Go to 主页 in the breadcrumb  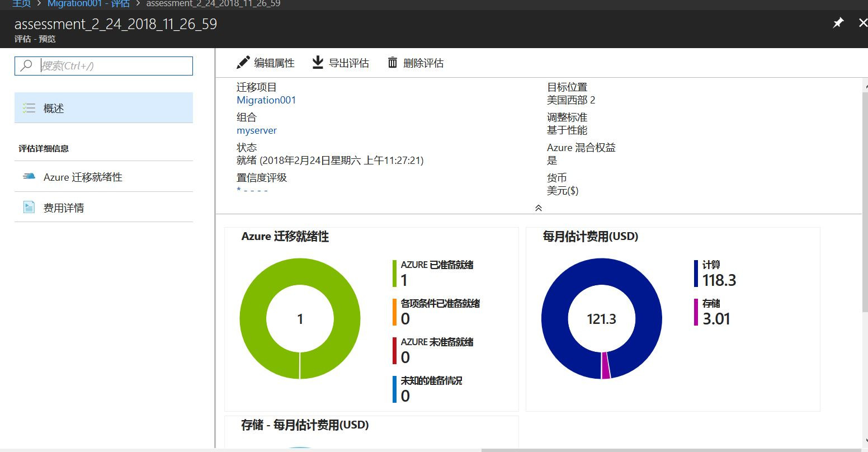pos(21,3)
